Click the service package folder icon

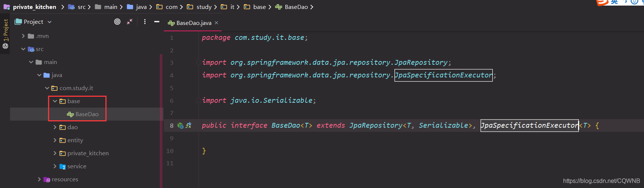pos(63,166)
